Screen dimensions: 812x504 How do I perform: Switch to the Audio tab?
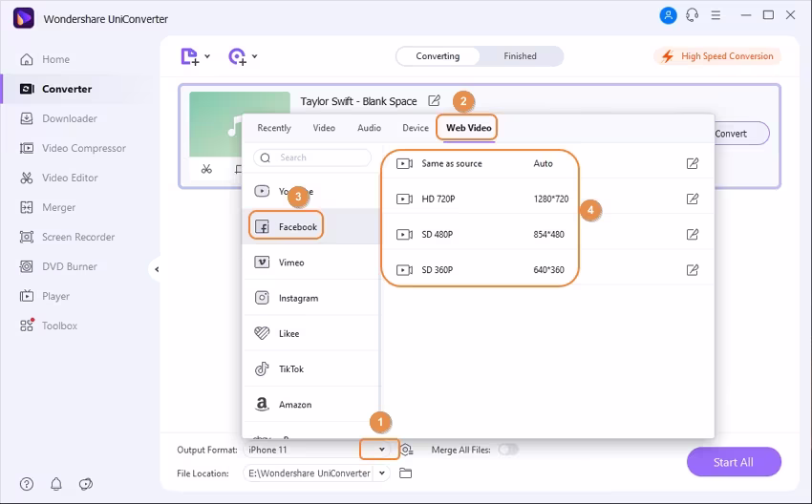tap(370, 128)
